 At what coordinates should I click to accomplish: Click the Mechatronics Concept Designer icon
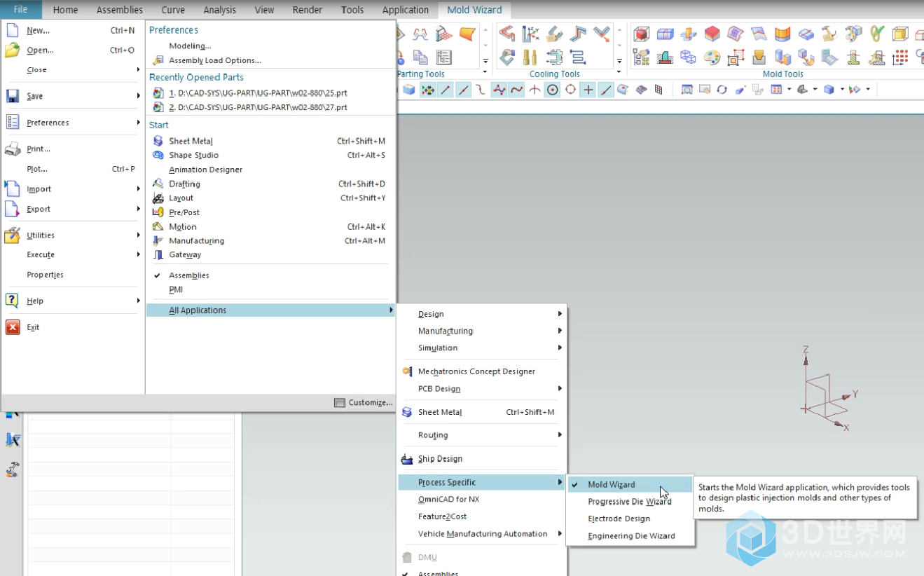coord(407,371)
